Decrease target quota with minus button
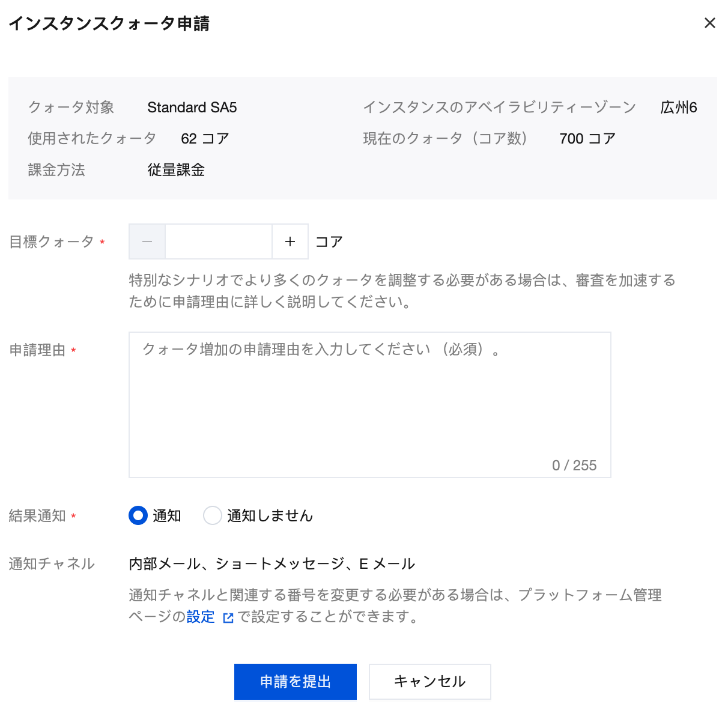The image size is (728, 710). pyautogui.click(x=147, y=241)
